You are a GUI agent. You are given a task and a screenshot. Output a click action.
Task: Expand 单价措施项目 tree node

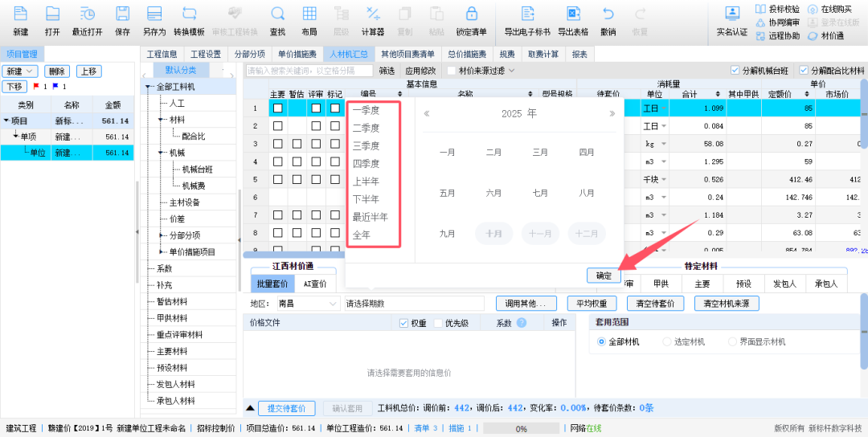[162, 252]
